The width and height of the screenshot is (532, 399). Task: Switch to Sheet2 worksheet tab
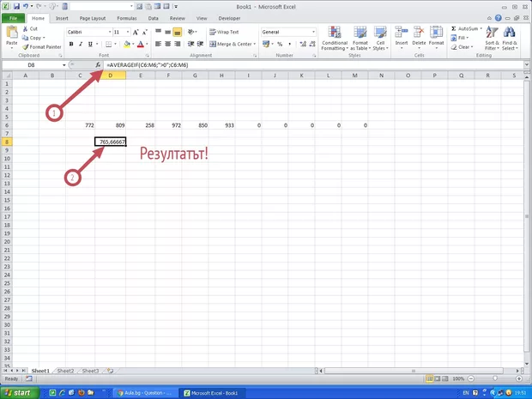coord(64,371)
